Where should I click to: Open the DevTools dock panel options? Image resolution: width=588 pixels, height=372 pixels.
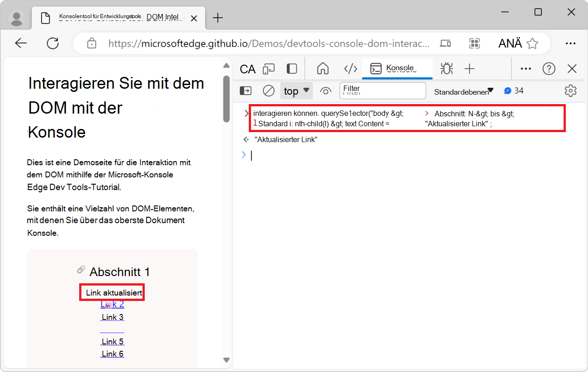292,69
